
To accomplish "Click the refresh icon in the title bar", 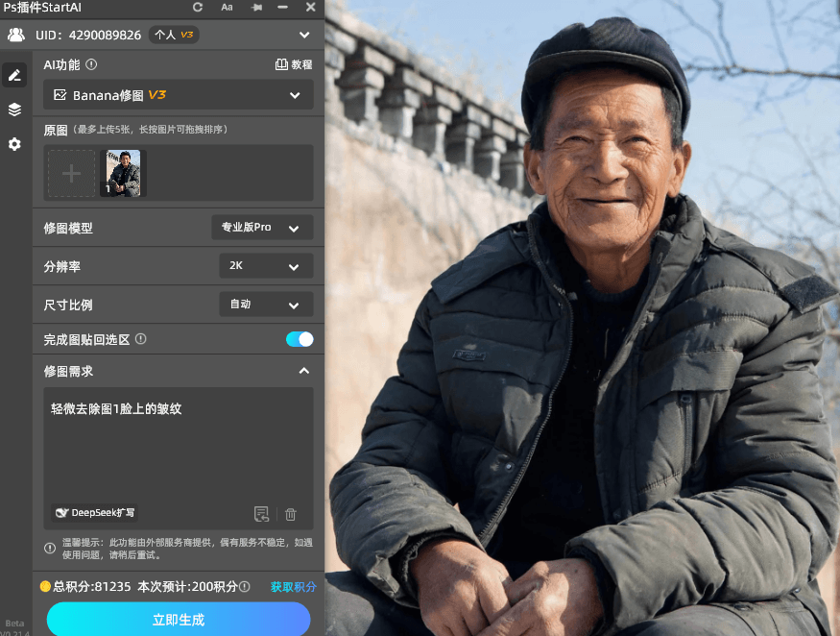I will tap(197, 8).
